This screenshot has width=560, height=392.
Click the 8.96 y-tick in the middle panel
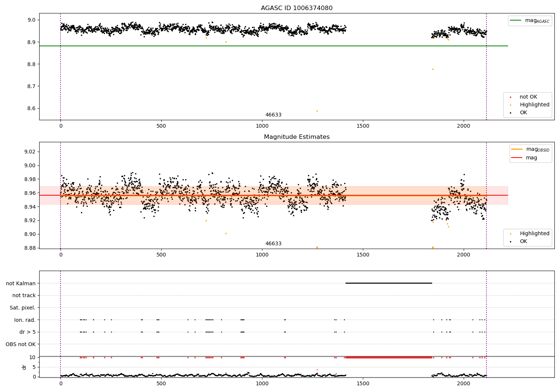[x=30, y=193]
